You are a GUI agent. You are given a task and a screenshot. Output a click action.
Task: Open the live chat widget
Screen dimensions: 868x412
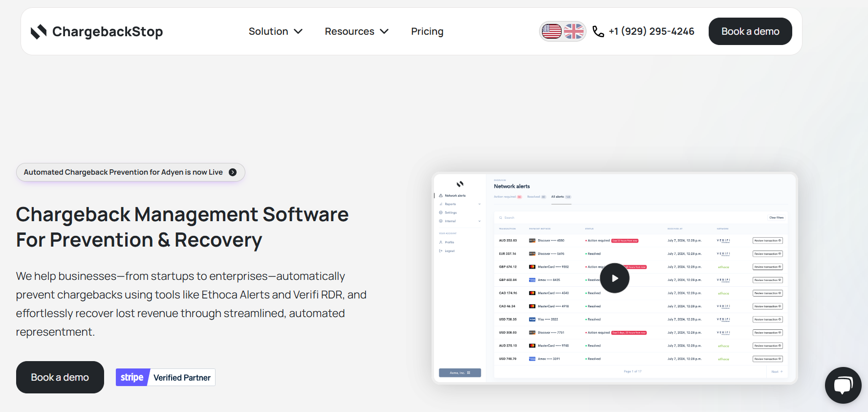843,385
